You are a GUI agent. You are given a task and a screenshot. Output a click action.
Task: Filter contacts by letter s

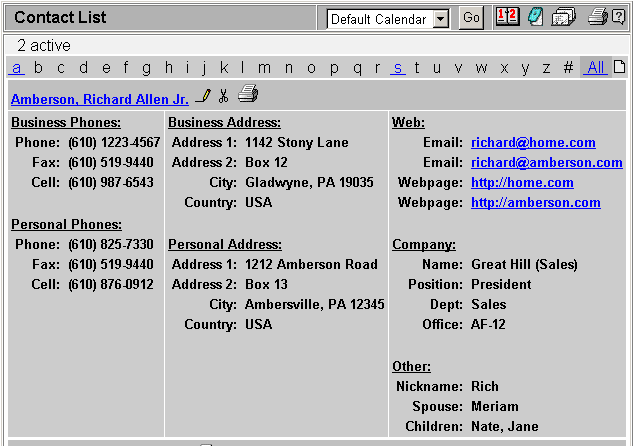point(397,68)
